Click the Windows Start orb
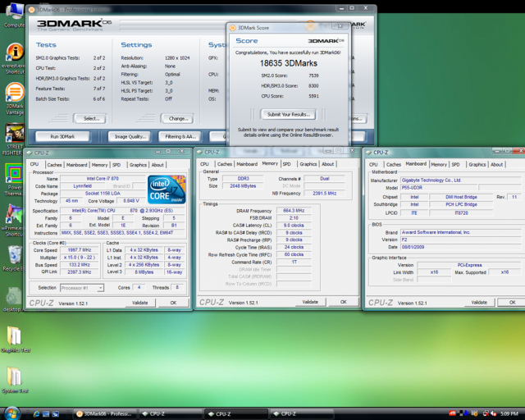525x420 pixels. [x=12, y=413]
